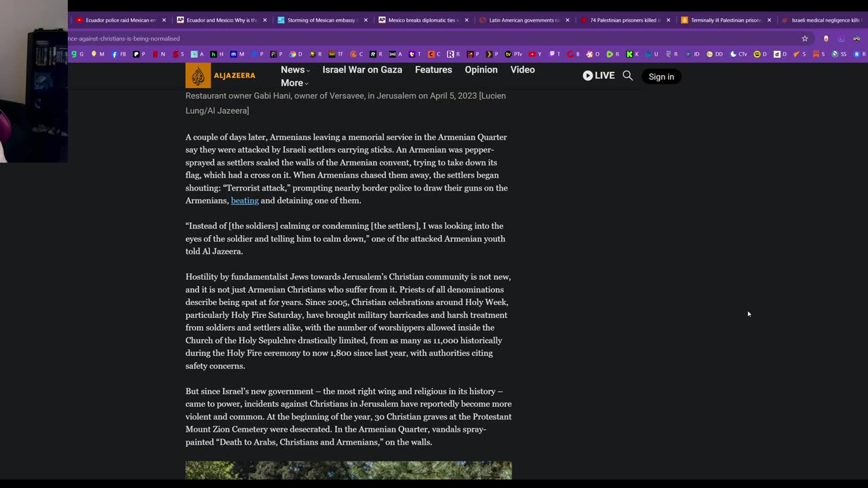Open the B bookmark with red icon

pyautogui.click(x=574, y=54)
